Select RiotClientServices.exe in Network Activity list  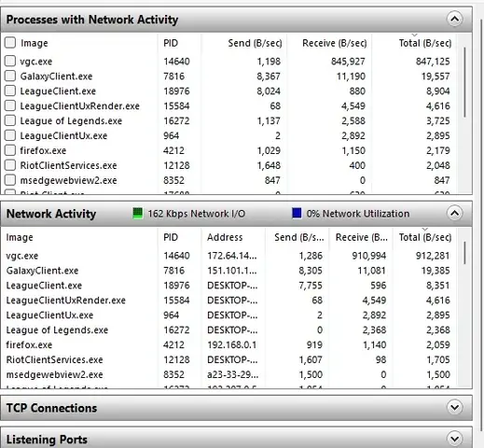(x=54, y=360)
